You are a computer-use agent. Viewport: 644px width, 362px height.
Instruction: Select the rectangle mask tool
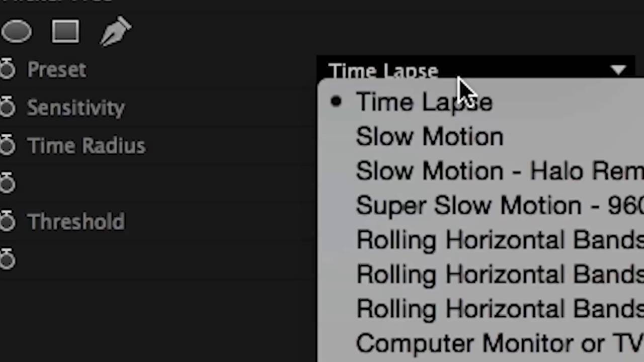65,32
